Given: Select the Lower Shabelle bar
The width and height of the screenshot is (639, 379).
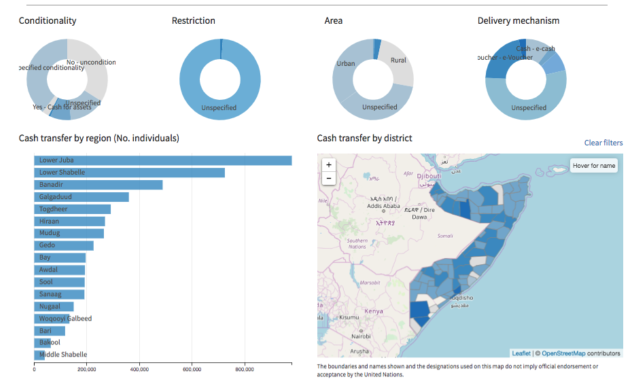Looking at the screenshot, I should 129,172.
